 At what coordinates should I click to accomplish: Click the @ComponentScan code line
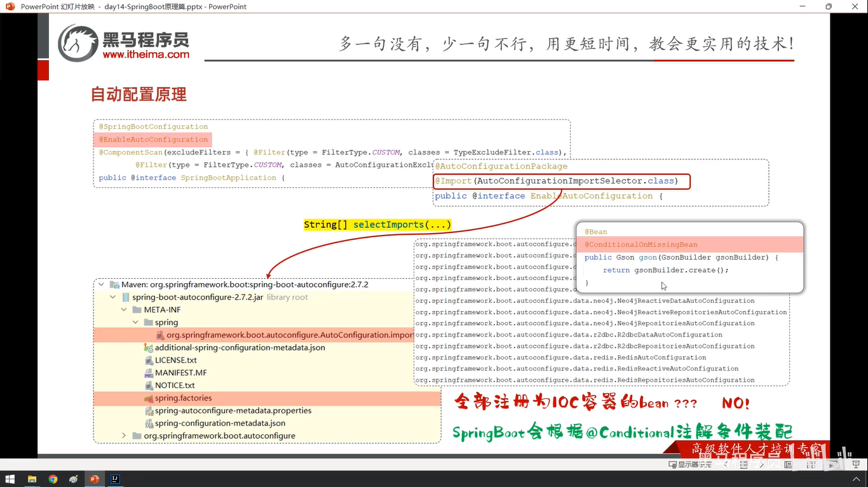pyautogui.click(x=332, y=152)
